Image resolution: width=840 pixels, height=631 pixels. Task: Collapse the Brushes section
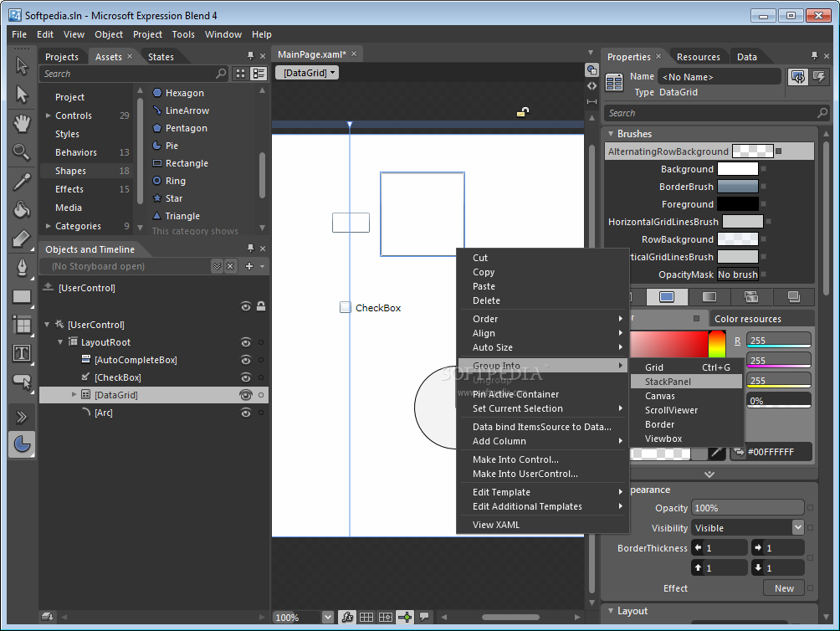coord(611,133)
